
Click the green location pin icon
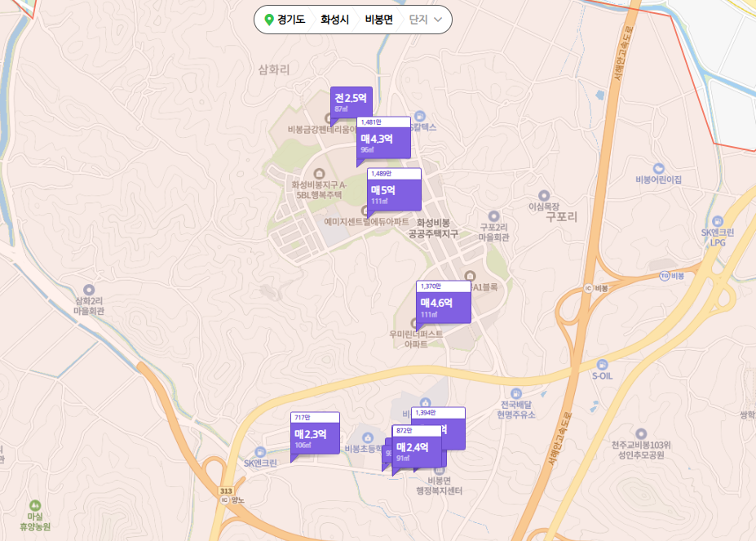click(x=269, y=20)
